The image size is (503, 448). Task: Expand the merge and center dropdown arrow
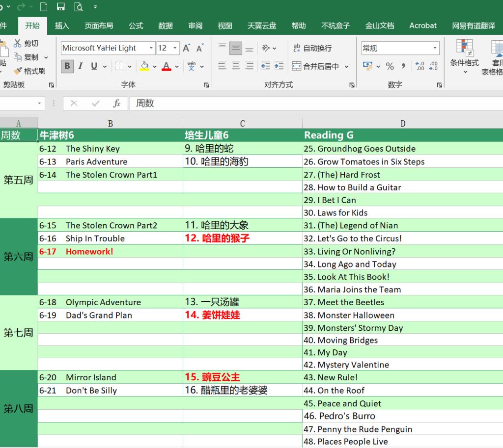click(x=346, y=66)
